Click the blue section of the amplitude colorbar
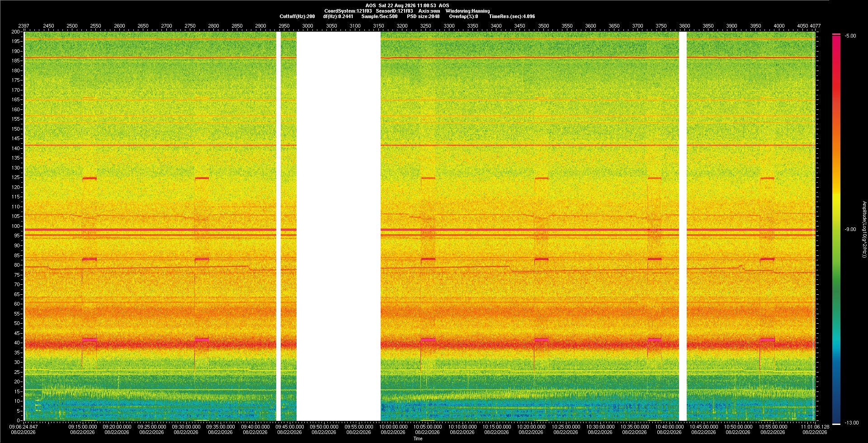 click(836, 393)
